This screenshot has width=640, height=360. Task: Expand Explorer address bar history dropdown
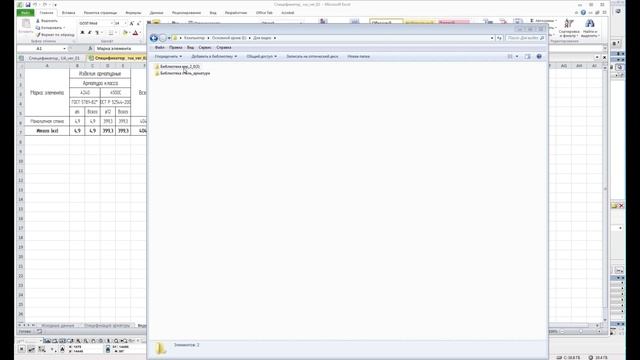click(x=492, y=38)
